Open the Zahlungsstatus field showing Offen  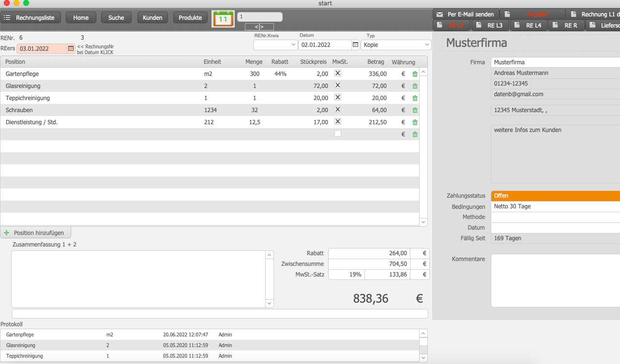[555, 196]
